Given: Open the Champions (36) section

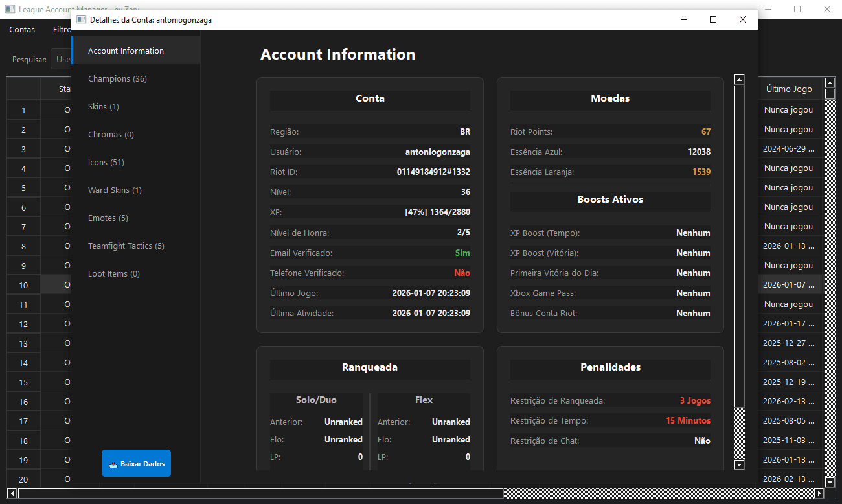Looking at the screenshot, I should (117, 78).
